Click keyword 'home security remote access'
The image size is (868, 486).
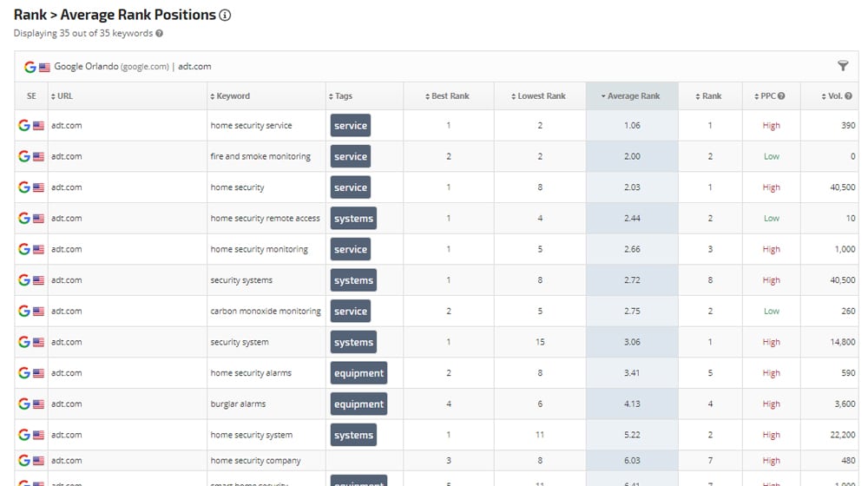coord(265,219)
